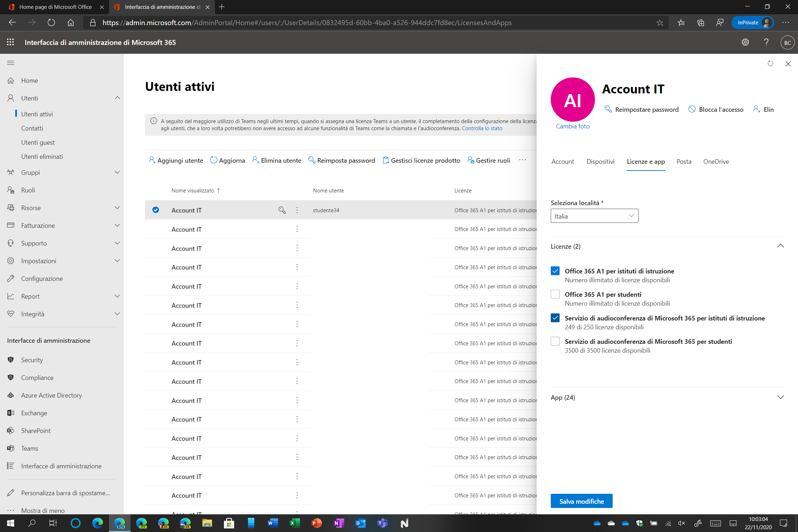Click Salva modifiche button
Screen dimensions: 798x532
582,501
